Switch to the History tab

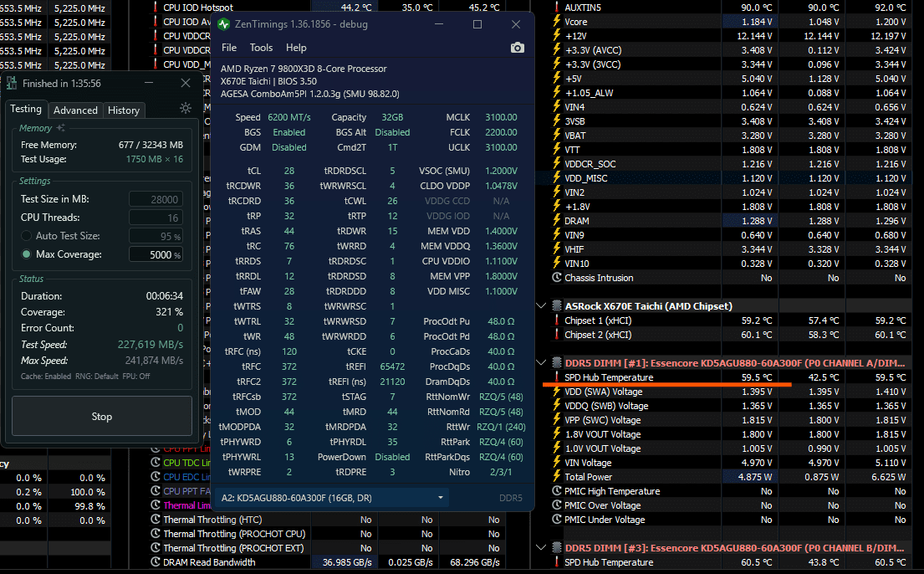(x=123, y=110)
